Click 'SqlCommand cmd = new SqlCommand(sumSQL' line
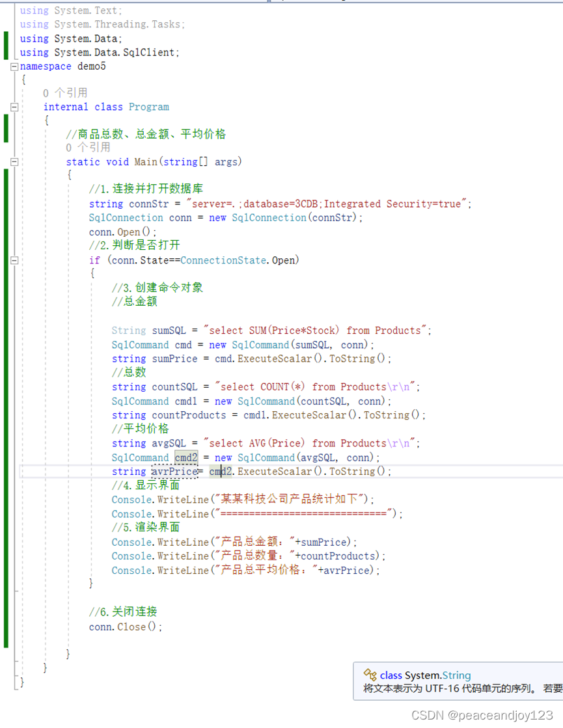Screen dimensions: 563x728 (243, 345)
